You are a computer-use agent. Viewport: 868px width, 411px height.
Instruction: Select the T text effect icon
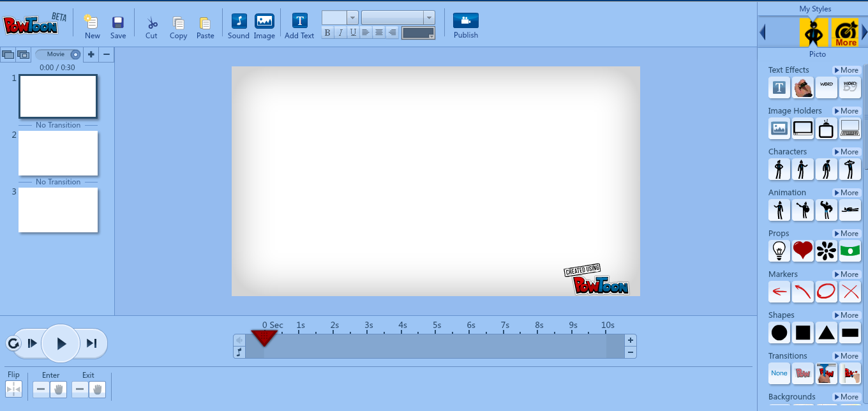point(779,88)
